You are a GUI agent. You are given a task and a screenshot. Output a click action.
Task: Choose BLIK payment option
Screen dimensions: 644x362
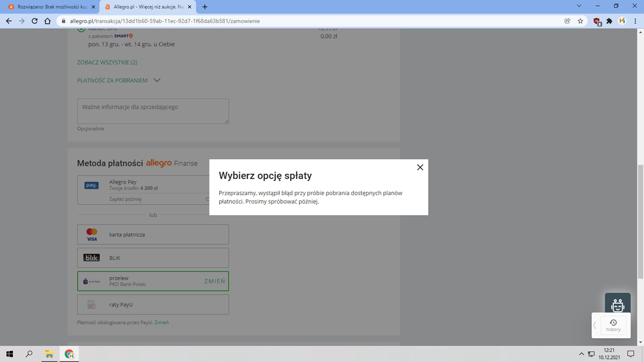point(153,258)
